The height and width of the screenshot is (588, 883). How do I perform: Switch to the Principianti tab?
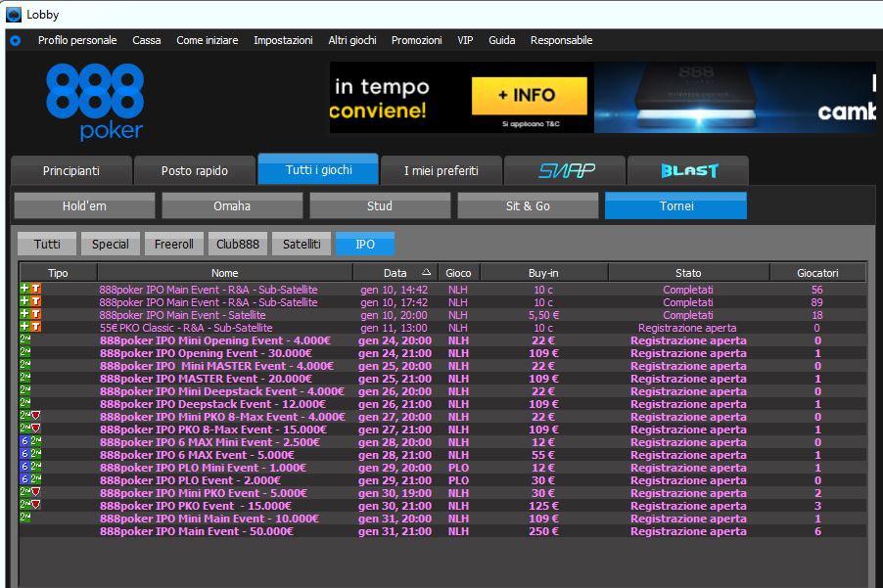pyautogui.click(x=70, y=170)
